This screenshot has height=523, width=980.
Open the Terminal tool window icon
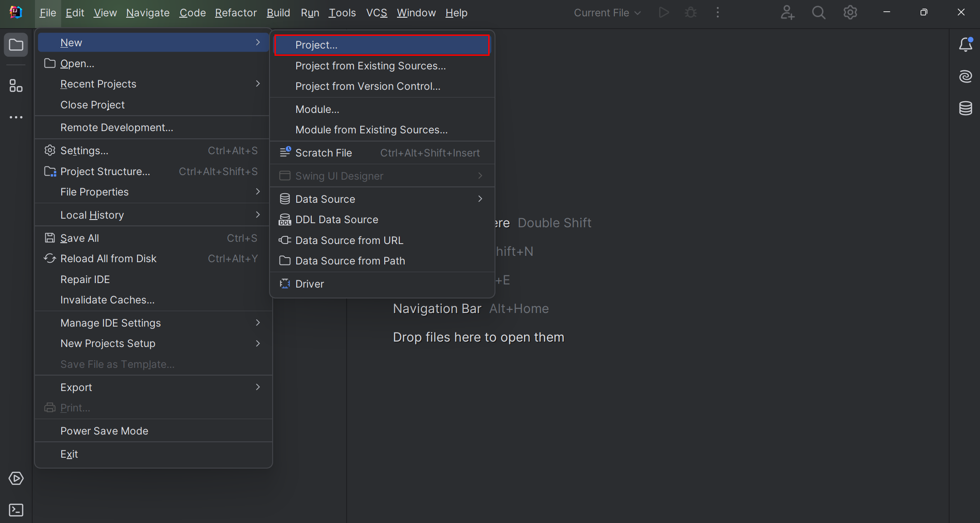tap(16, 510)
